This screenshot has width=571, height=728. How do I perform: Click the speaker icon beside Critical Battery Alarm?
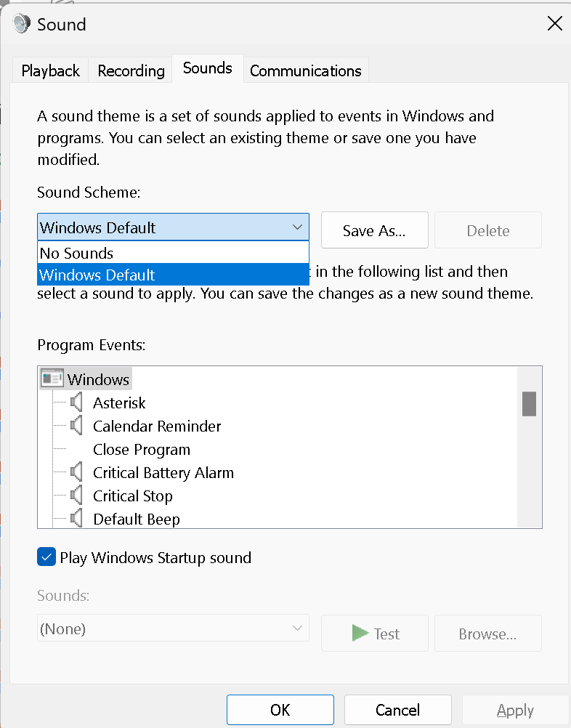76,472
